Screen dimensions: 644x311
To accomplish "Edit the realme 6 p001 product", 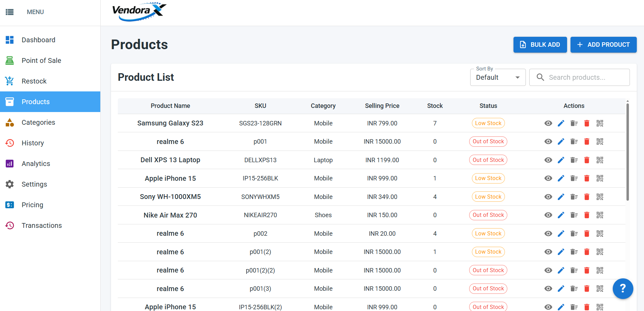I will [x=561, y=142].
